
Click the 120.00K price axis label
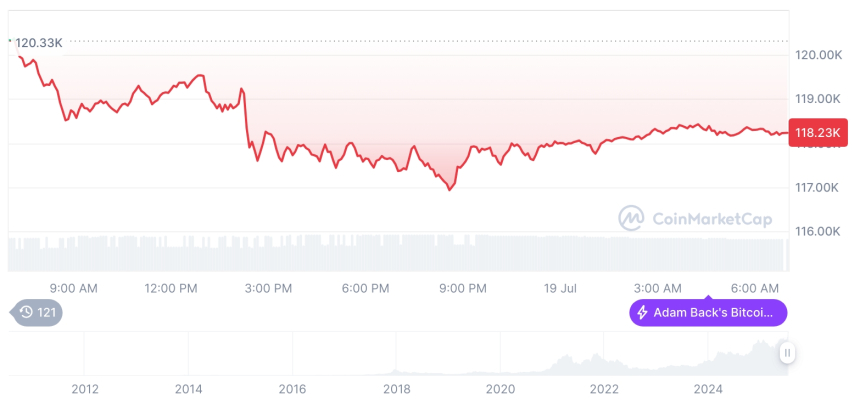click(x=817, y=55)
